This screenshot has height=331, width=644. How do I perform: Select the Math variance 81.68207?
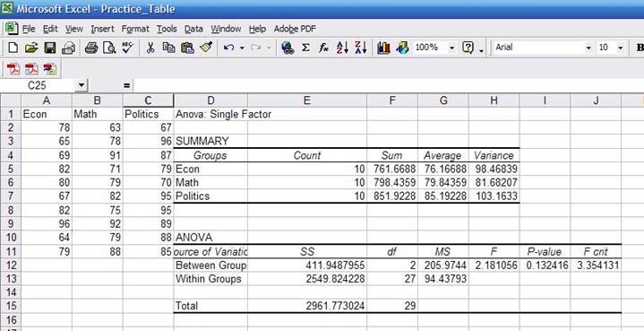point(494,183)
